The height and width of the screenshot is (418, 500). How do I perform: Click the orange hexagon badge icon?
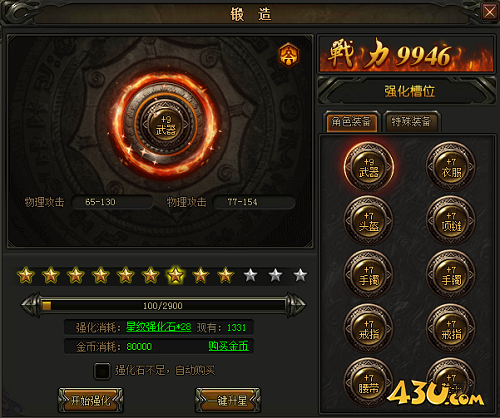coord(289,55)
